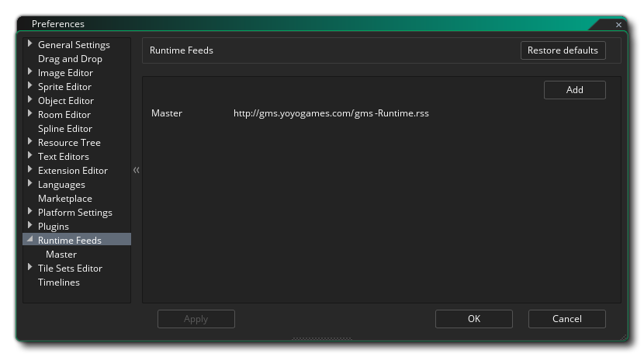Collapse the Runtime Feeds tree arrow

[29, 241]
